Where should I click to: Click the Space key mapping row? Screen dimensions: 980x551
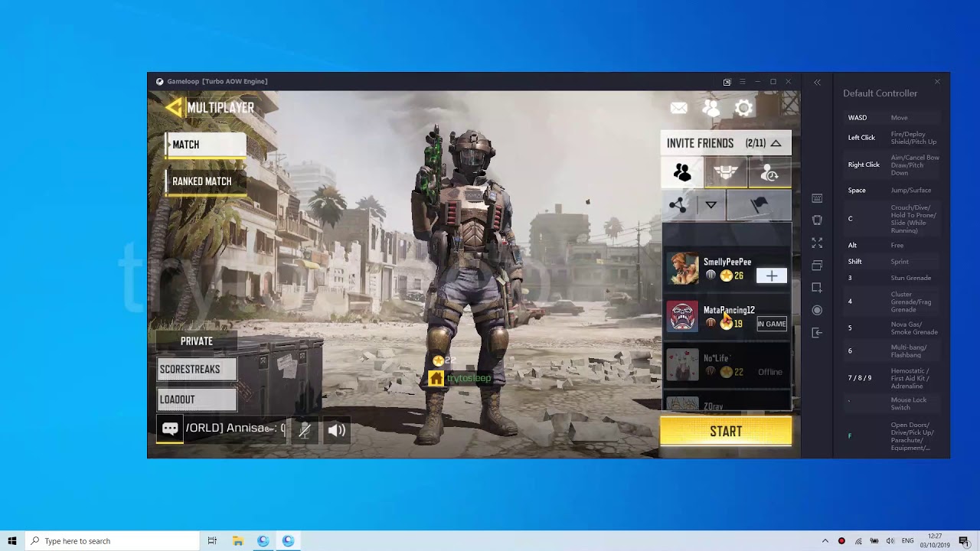tap(892, 191)
